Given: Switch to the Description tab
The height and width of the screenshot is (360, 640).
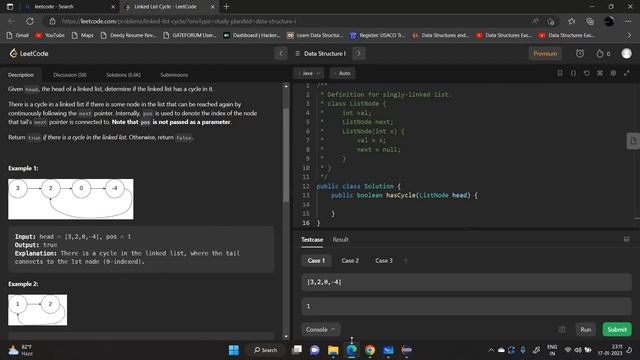Looking at the screenshot, I should coord(21,75).
